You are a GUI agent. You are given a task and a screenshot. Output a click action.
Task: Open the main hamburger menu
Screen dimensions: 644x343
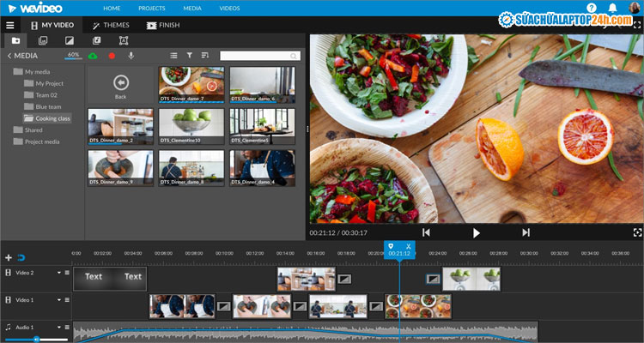coord(9,26)
